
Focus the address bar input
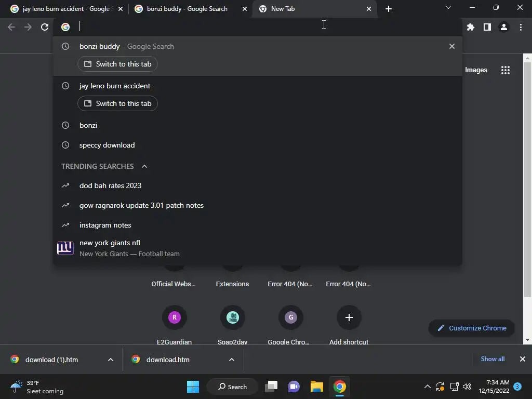(268, 27)
